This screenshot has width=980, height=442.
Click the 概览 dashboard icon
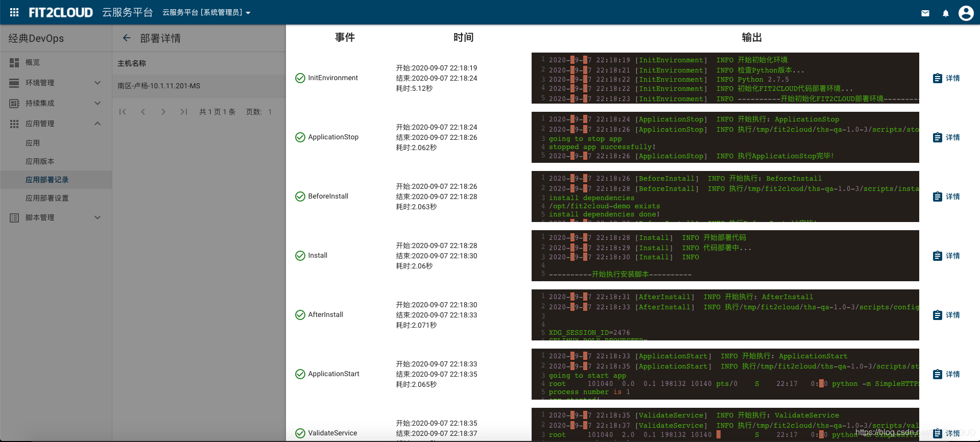point(14,62)
